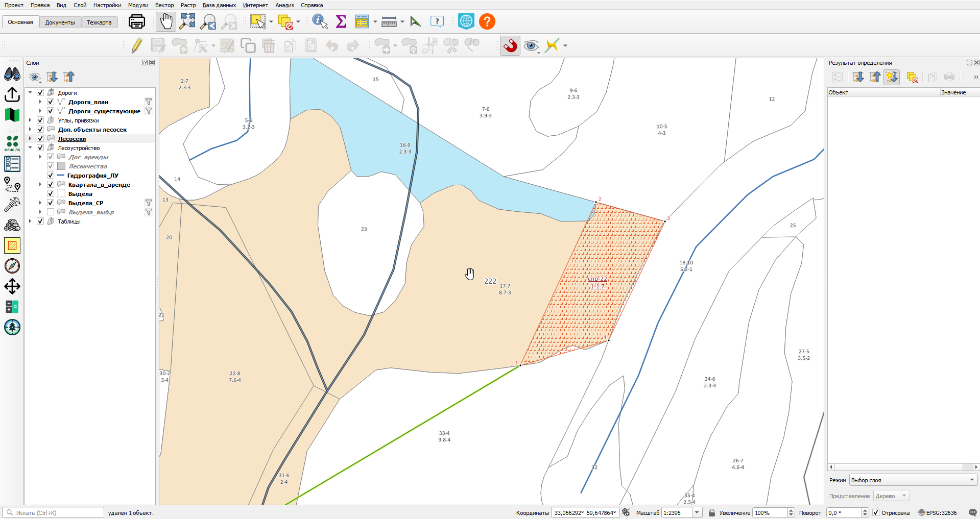Image resolution: width=980 pixels, height=519 pixels.
Task: Collapse the Лесоустройство group
Action: pyautogui.click(x=30, y=147)
